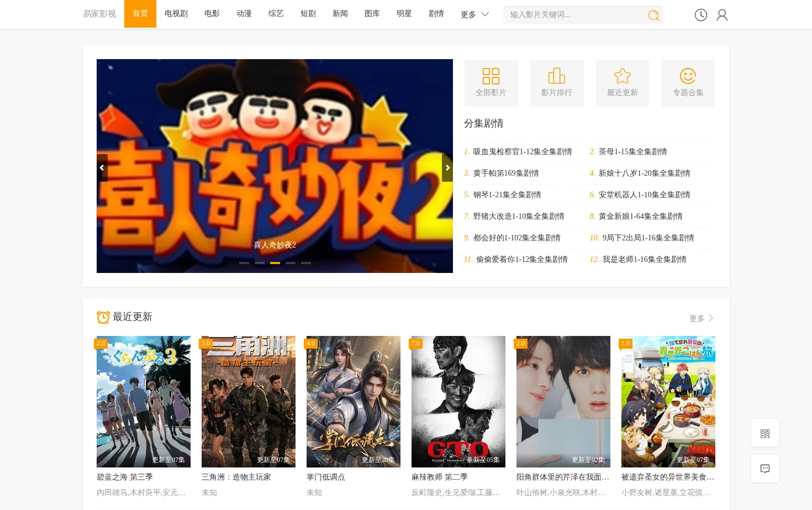Open 9局下2出局1-16集全集剧情 link
The height and width of the screenshot is (510, 812).
(648, 238)
